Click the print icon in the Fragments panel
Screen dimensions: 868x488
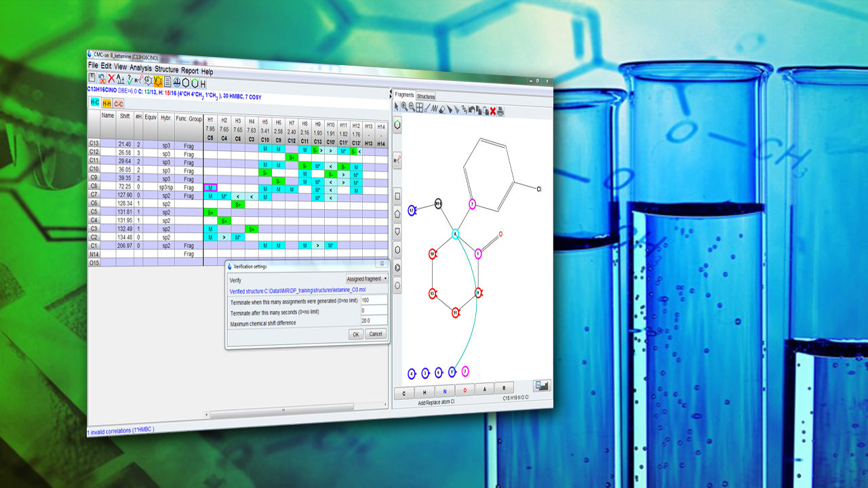[501, 112]
